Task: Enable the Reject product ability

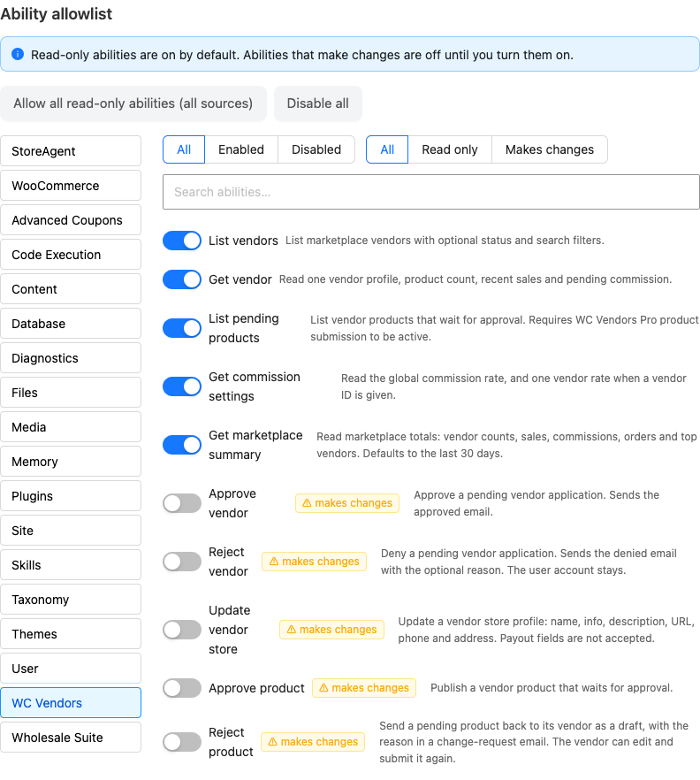Action: click(182, 742)
